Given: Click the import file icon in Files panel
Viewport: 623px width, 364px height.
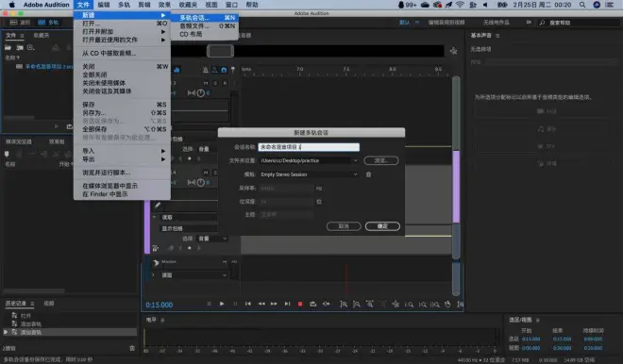Looking at the screenshot, I should [20, 48].
